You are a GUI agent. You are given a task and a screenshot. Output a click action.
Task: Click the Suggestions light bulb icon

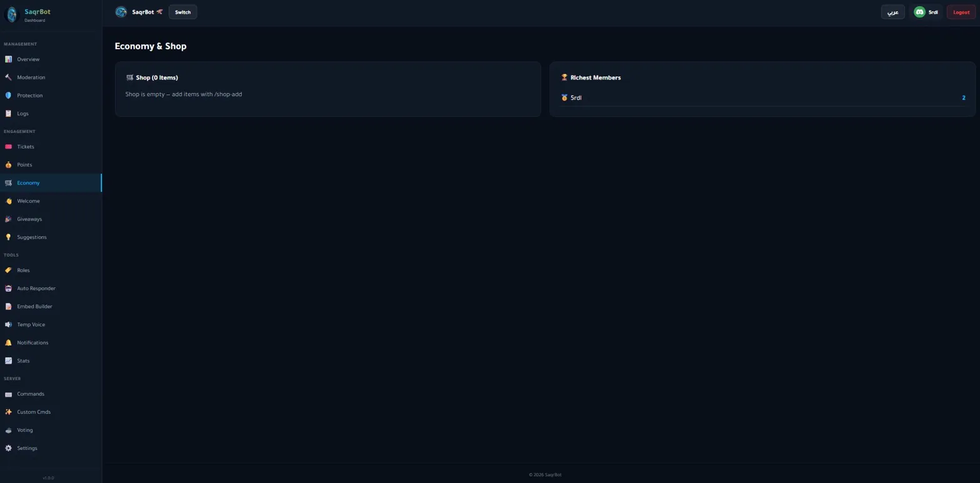[8, 237]
